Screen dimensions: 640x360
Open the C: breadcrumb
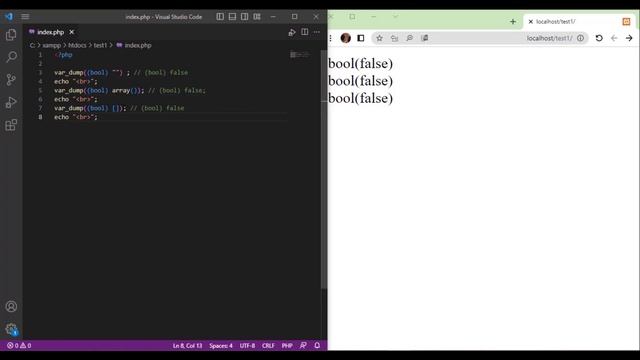click(x=32, y=45)
